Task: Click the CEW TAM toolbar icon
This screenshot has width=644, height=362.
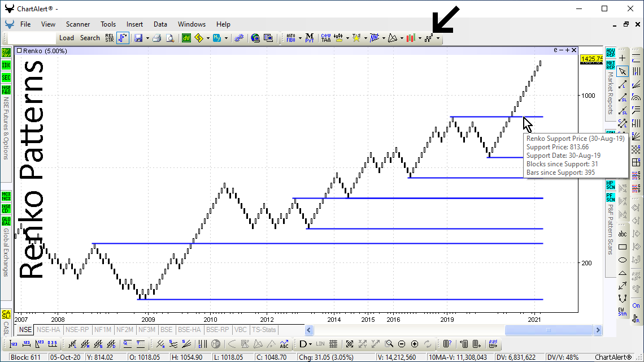Action: pyautogui.click(x=326, y=38)
